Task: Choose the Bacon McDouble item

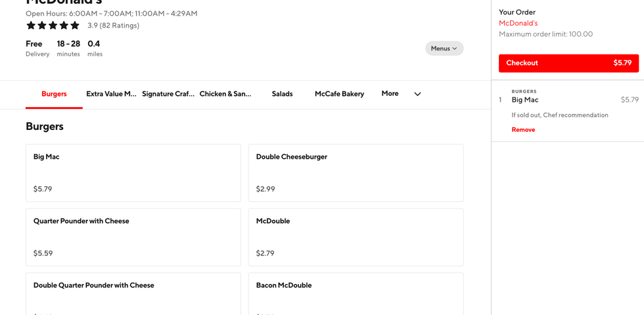Action: 356,294
